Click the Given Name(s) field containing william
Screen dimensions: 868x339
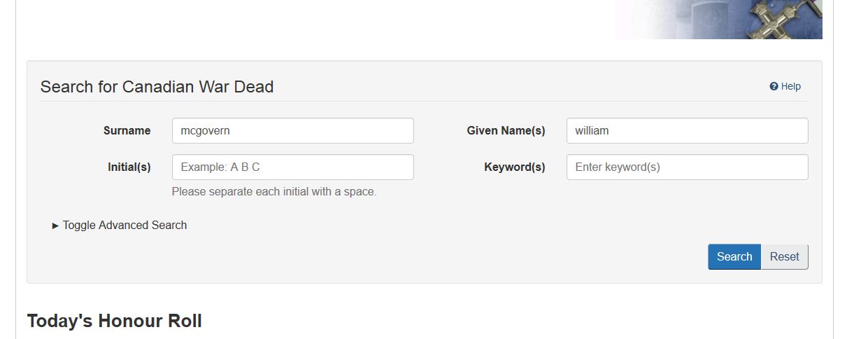click(687, 131)
